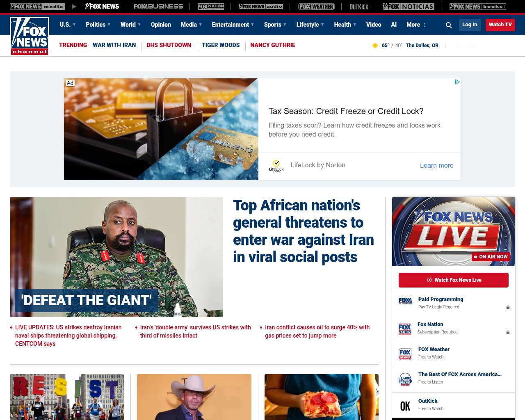The image size is (525, 420).
Task: Click the Watch Fox News Live button
Action: (454, 280)
